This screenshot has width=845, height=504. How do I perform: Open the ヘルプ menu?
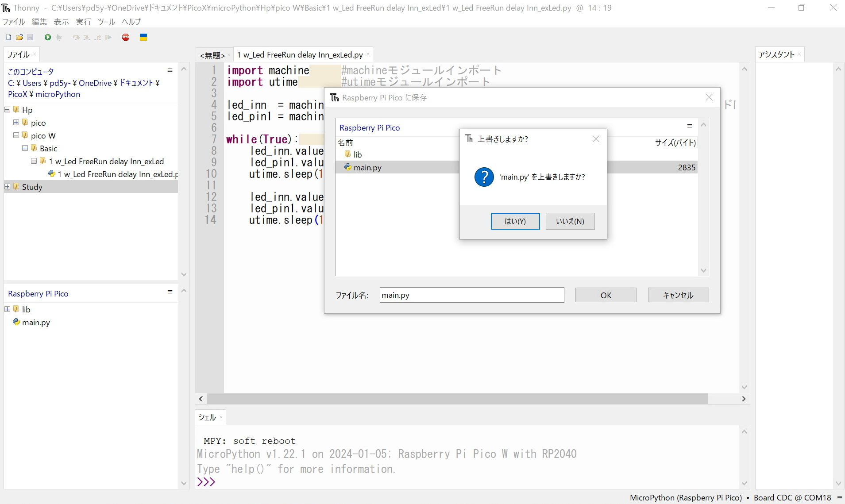click(x=131, y=22)
